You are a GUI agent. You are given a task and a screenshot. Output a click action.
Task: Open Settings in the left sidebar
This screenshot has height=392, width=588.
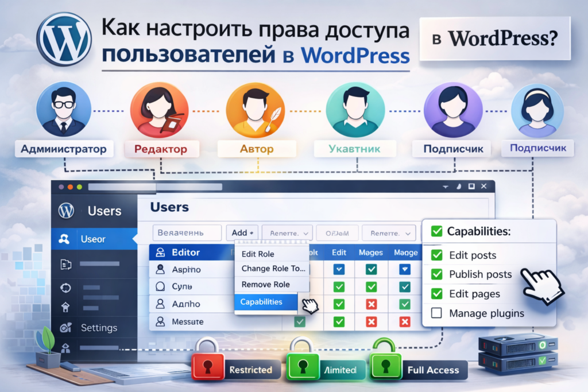click(99, 328)
